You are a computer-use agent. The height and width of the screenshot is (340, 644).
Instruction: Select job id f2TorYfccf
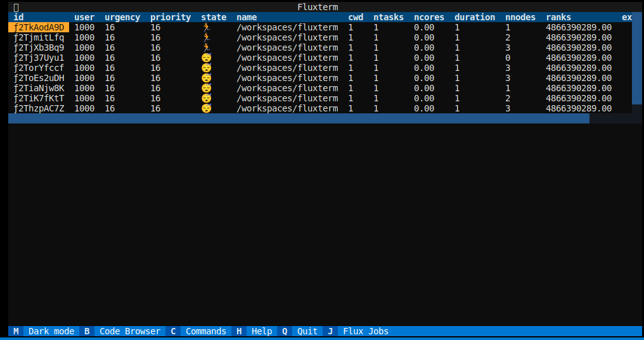(39, 68)
